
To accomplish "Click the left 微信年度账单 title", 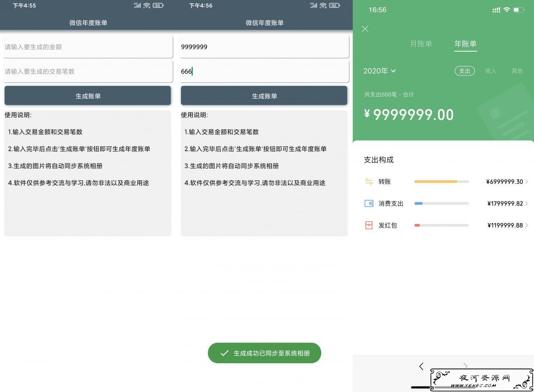I will [88, 23].
